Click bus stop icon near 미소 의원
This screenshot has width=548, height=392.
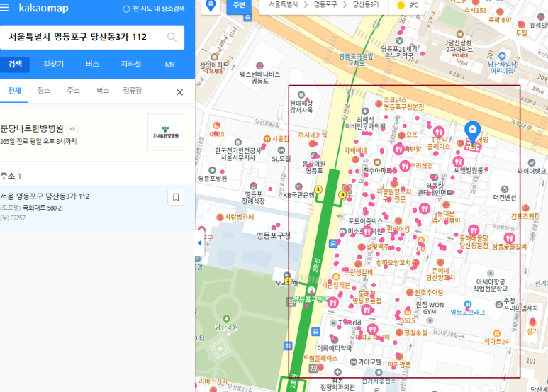coord(333,244)
